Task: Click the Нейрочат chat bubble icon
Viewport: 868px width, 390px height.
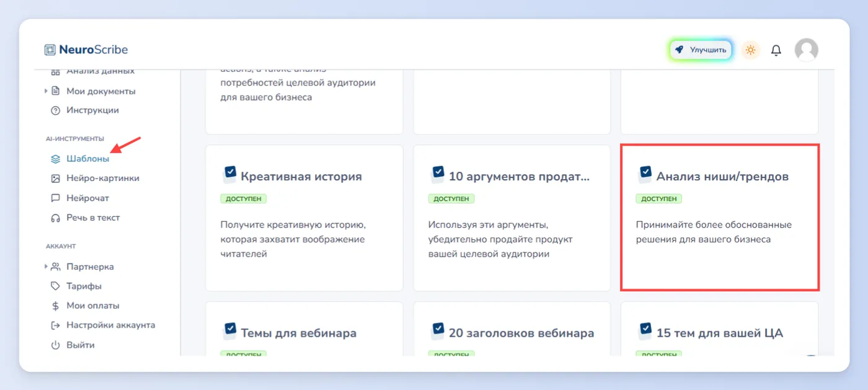Action: pos(55,198)
